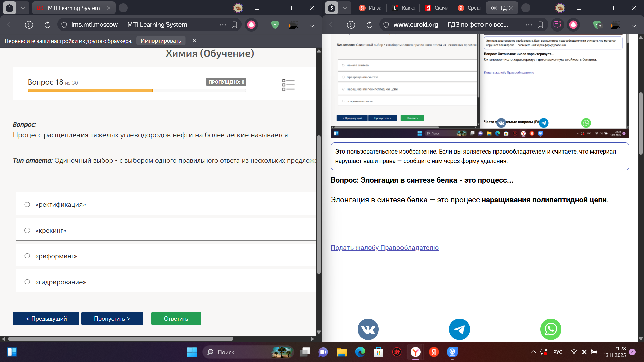Choose the «гидрирование» radio button
Viewport: 644px width, 362px height.
point(27,282)
